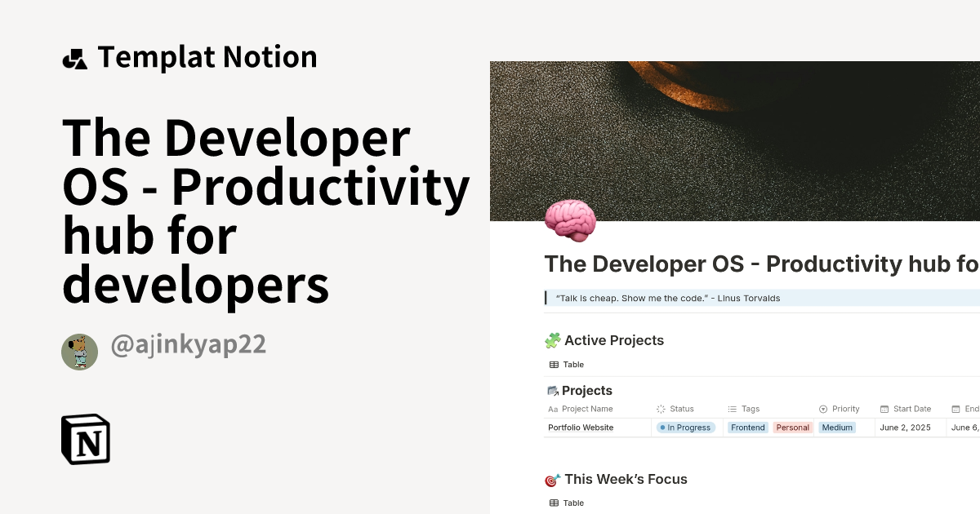Click the select icon in the Priority column header
This screenshot has height=514, width=980.
(x=823, y=409)
